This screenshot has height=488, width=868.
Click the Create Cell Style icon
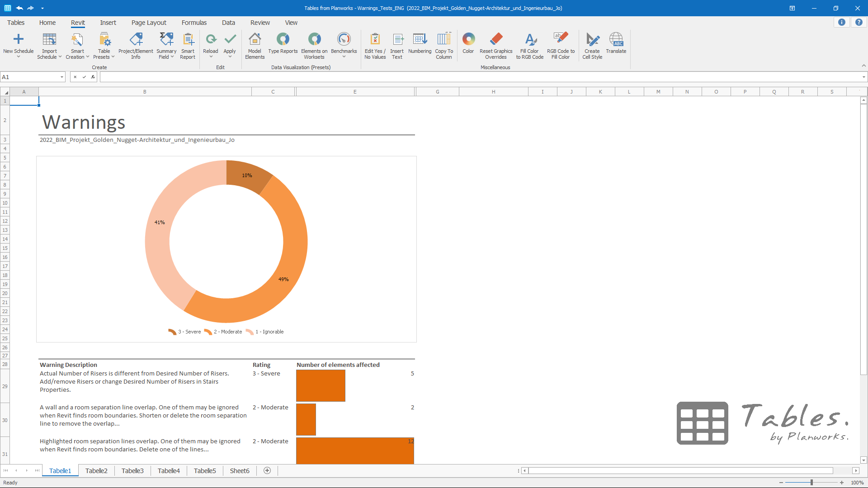[x=592, y=40]
